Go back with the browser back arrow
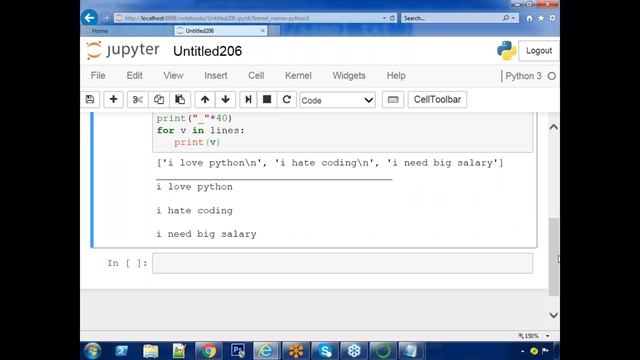This screenshot has height=360, width=640. click(x=89, y=18)
